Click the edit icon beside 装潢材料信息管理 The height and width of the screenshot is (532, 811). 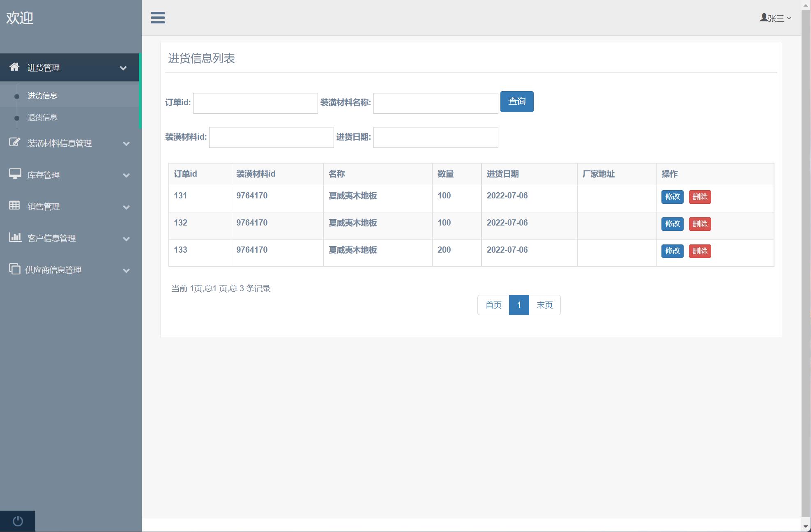14,143
